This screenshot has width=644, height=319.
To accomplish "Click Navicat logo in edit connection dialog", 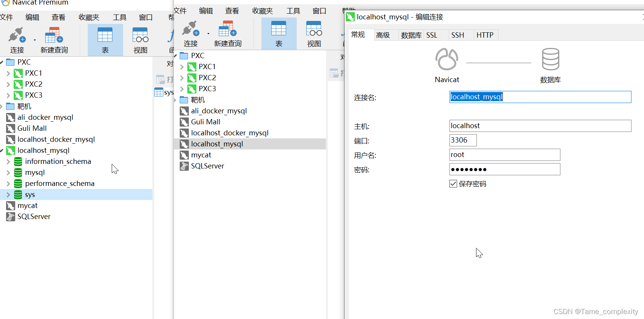I will tap(447, 59).
